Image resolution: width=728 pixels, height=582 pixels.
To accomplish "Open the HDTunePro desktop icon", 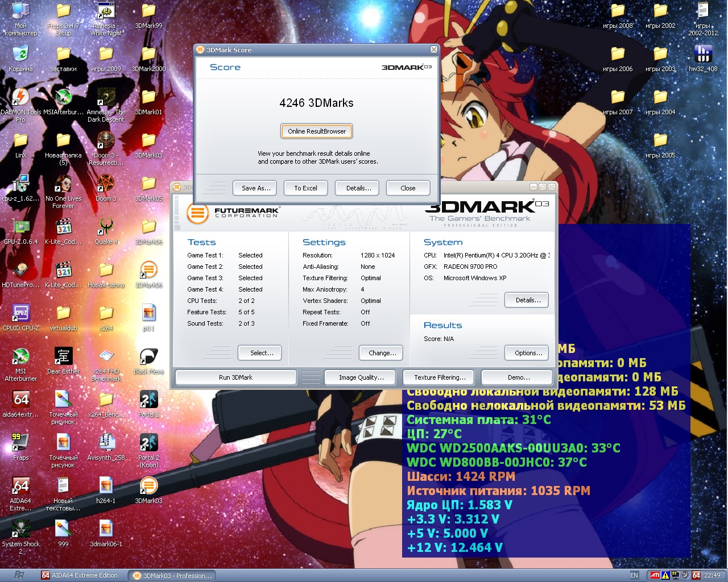I will [x=21, y=273].
